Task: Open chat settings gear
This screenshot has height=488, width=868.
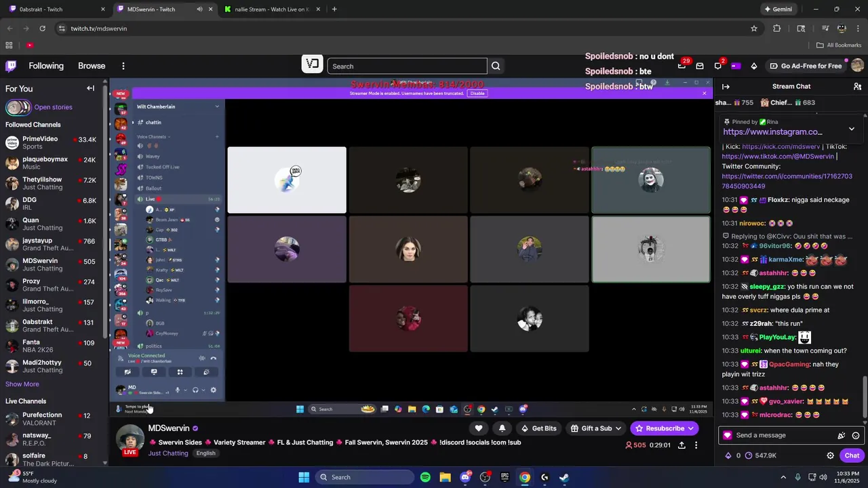Action: click(x=830, y=455)
